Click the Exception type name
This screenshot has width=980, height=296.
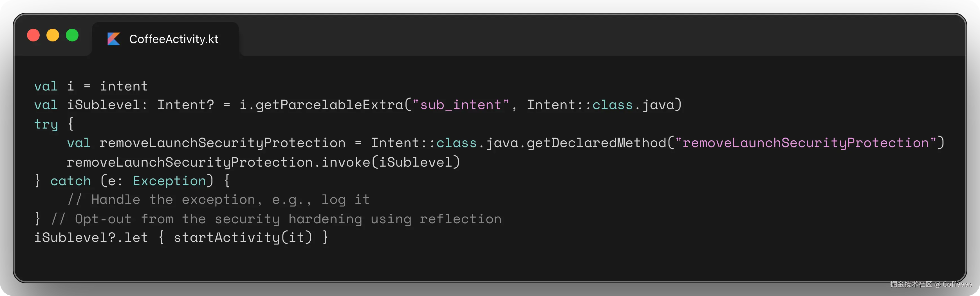click(169, 181)
